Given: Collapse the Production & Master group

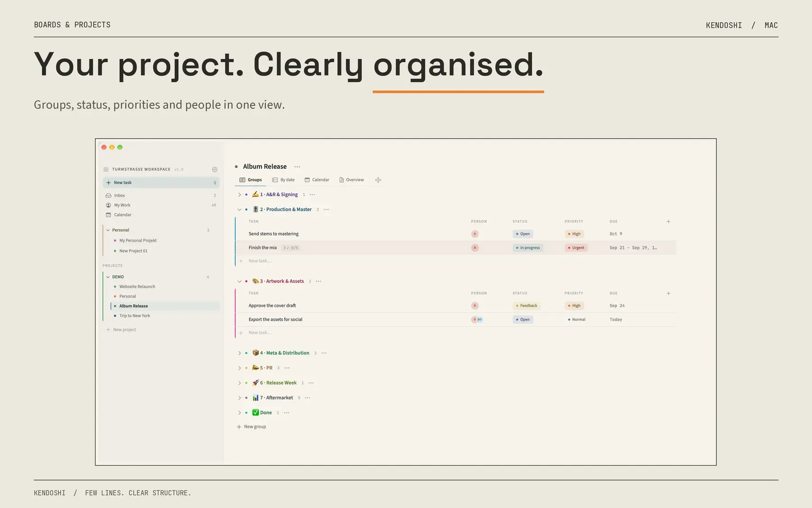Looking at the screenshot, I should (240, 210).
